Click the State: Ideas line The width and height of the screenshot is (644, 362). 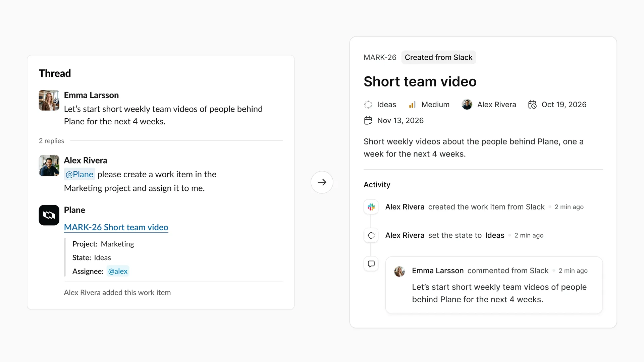pyautogui.click(x=92, y=258)
